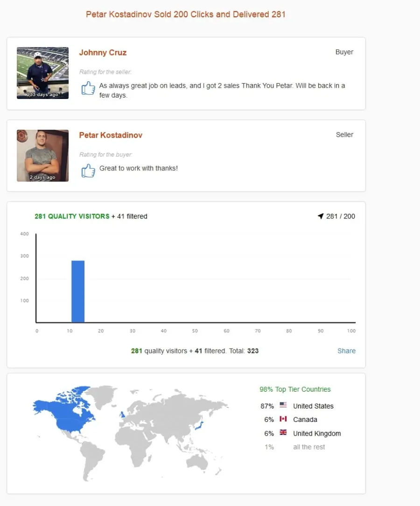Click the Share link under the chart
Screen dimensions: 420x506
346,351
